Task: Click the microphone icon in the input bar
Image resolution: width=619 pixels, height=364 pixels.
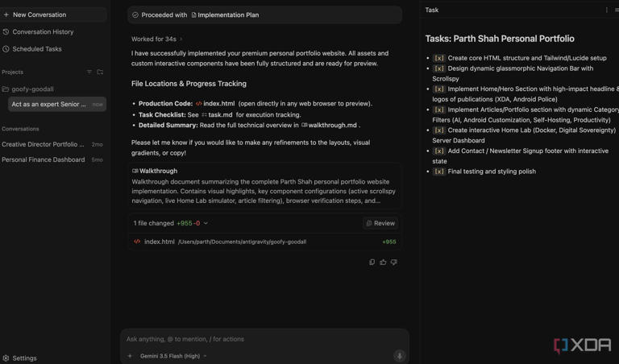Action: point(400,355)
